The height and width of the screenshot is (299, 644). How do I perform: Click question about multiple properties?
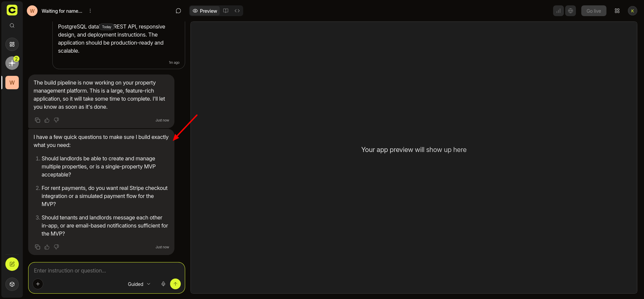pos(99,166)
